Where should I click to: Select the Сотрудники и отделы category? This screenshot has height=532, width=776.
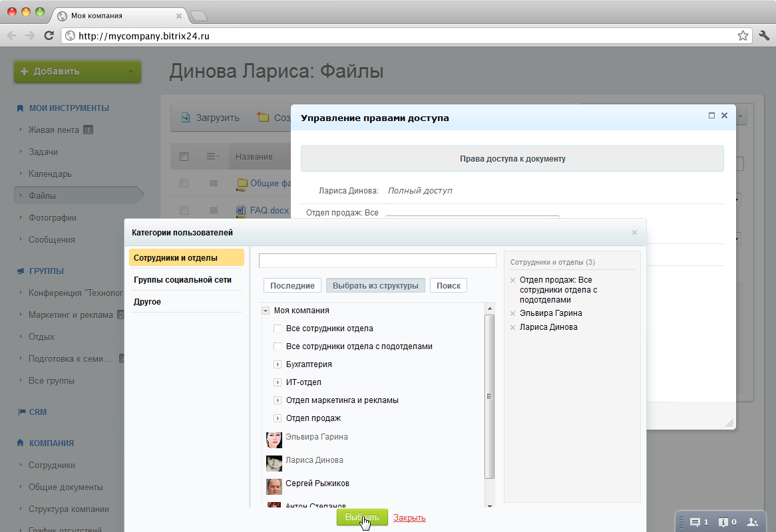click(x=186, y=257)
